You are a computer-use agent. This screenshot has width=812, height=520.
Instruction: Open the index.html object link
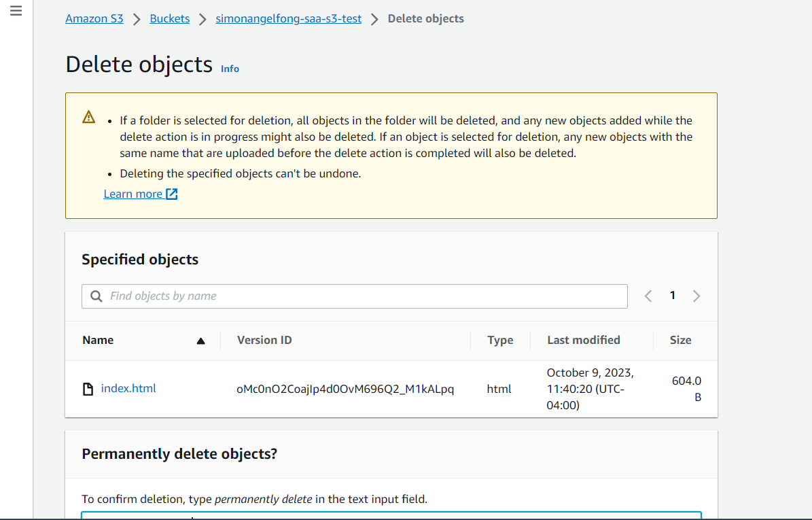click(128, 388)
